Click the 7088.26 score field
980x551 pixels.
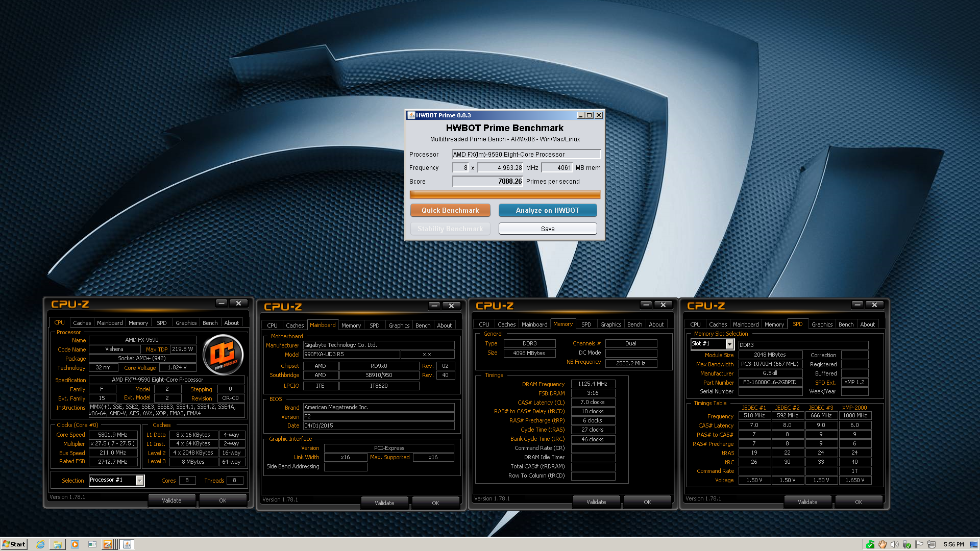pos(488,181)
